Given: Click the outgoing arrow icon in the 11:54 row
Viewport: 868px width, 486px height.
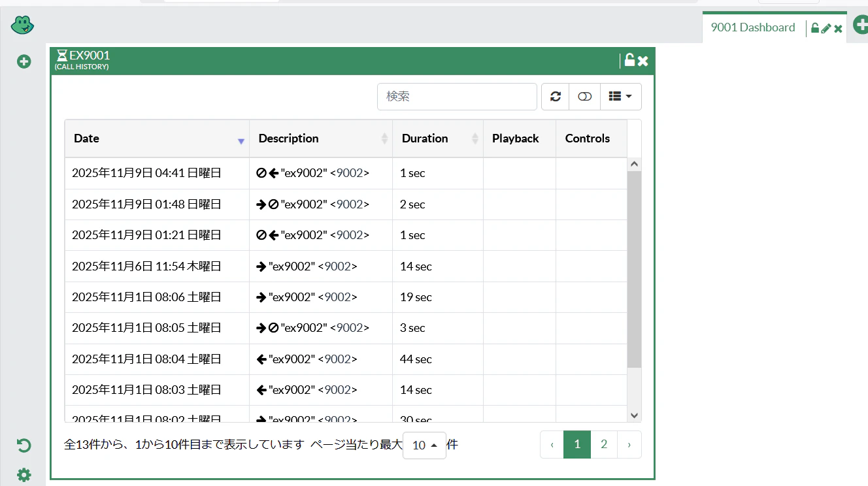Looking at the screenshot, I should coord(261,267).
